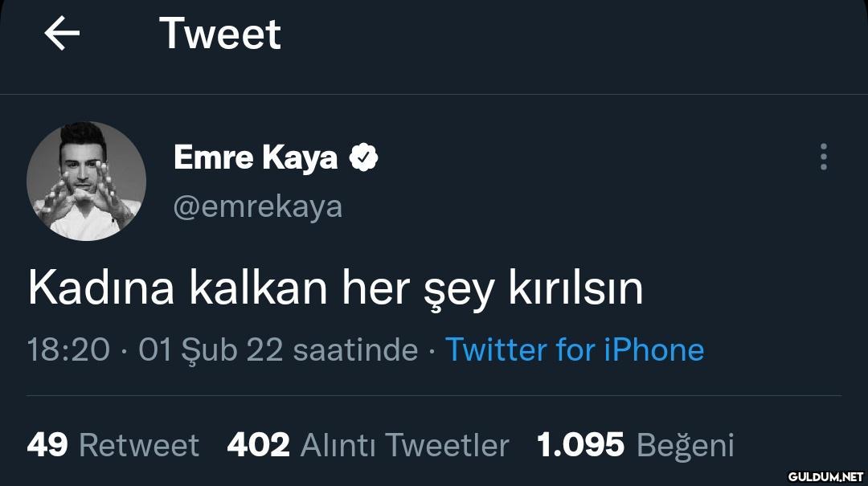Click the word saatinde in the timestamp

(x=355, y=349)
